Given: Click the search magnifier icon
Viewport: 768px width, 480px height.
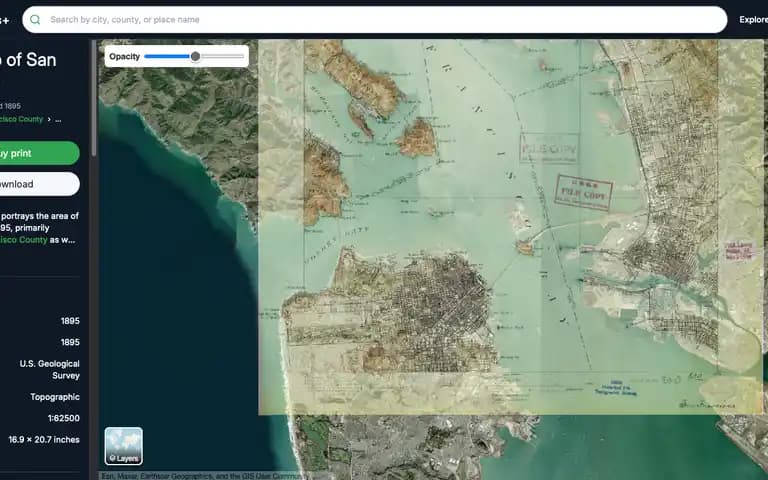Looking at the screenshot, I should (35, 20).
